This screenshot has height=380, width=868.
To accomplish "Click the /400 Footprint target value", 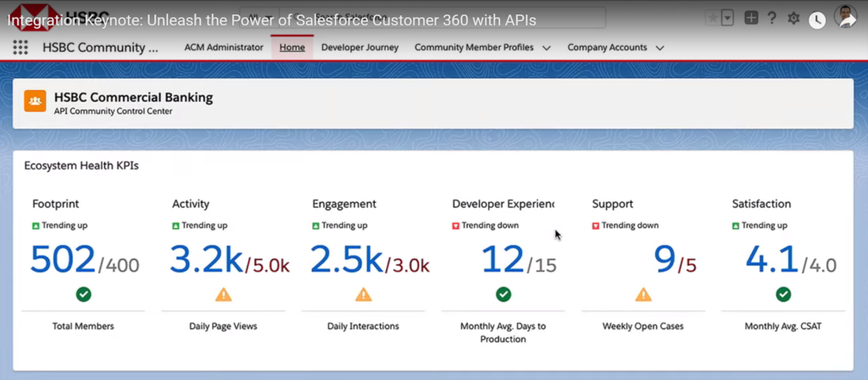I will [x=119, y=265].
